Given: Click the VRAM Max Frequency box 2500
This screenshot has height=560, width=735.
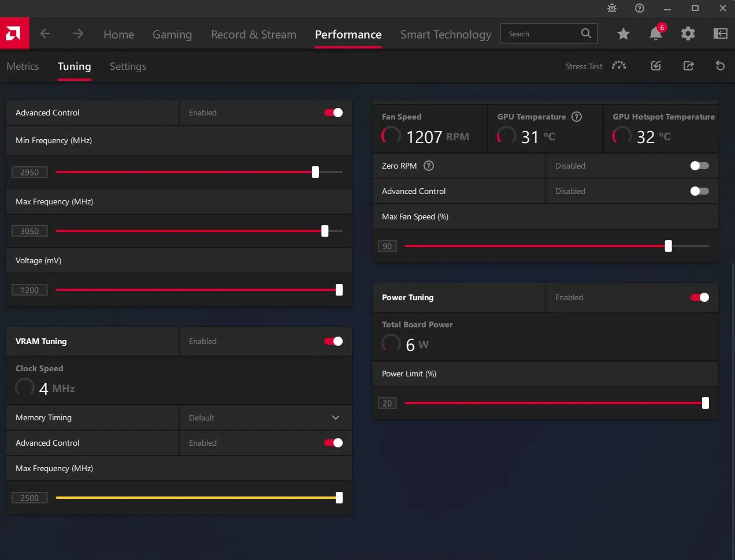Looking at the screenshot, I should pos(29,498).
